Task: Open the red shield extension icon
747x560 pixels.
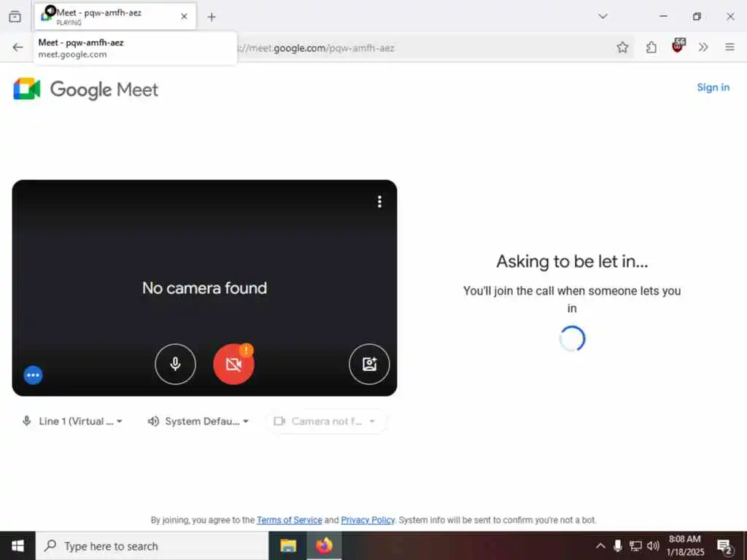Action: click(x=678, y=46)
